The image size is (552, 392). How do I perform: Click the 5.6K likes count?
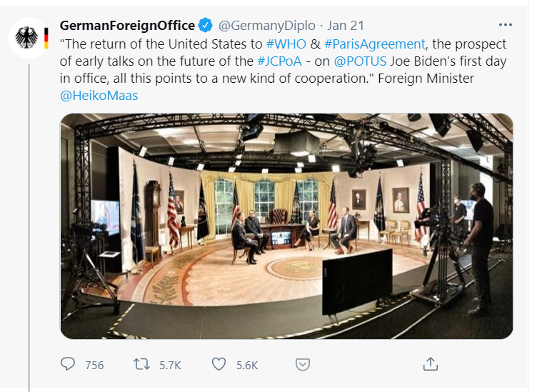[247, 365]
